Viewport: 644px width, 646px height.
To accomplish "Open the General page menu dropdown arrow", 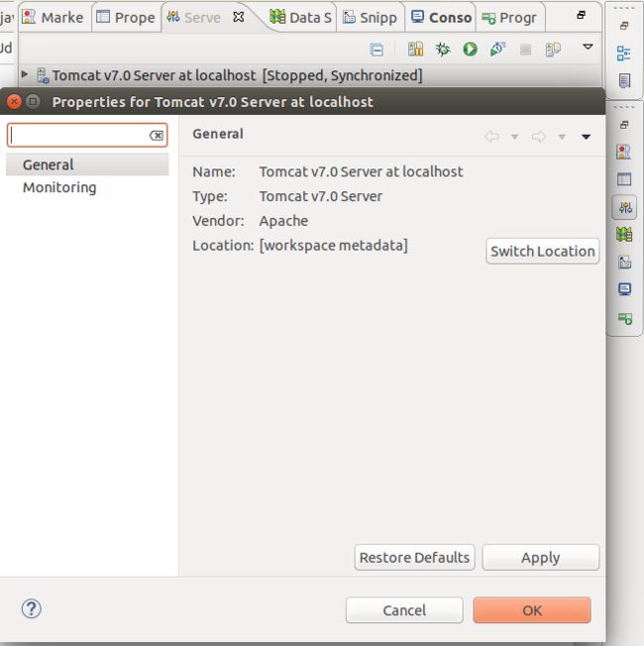I will (586, 137).
